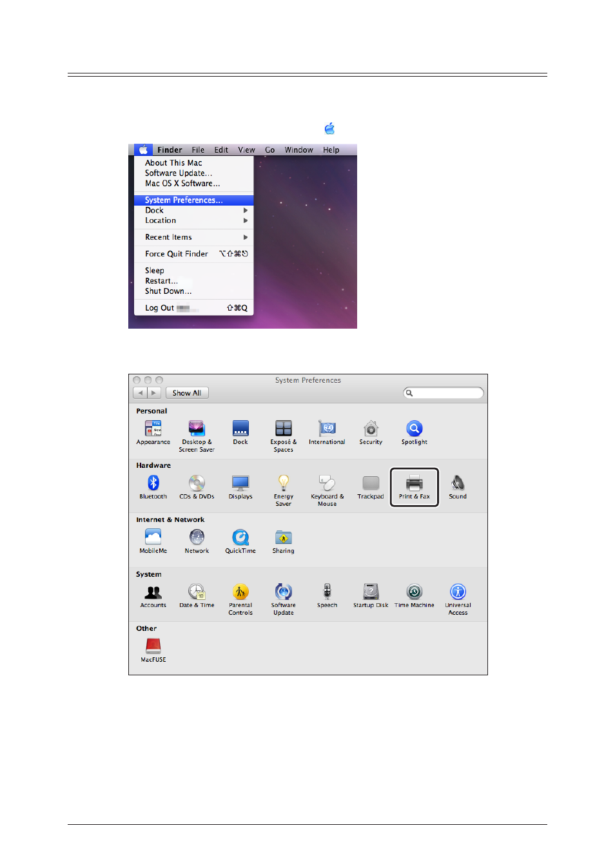615x868 pixels.
Task: Select System Preferences… in the Apple menu
Action: 193,200
